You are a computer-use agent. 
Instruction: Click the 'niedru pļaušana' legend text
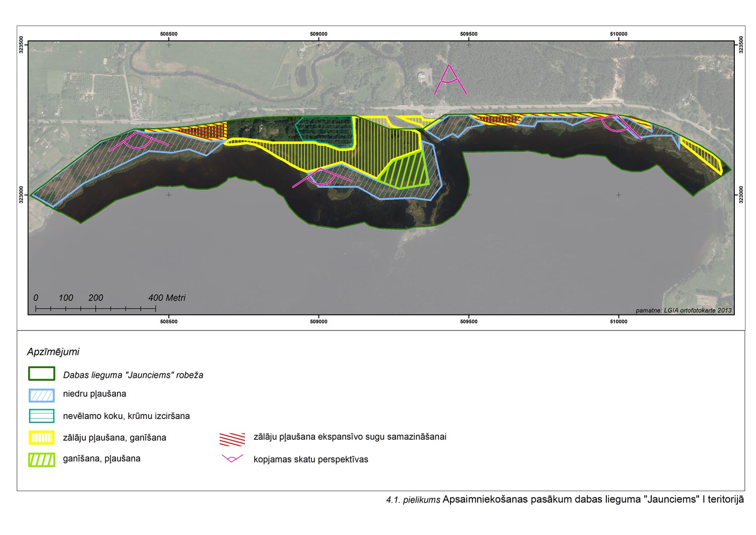[x=94, y=394]
